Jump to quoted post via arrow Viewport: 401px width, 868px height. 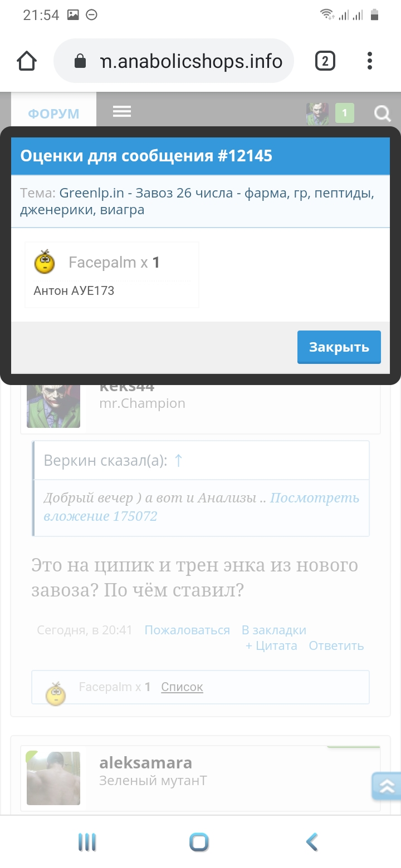[178, 460]
